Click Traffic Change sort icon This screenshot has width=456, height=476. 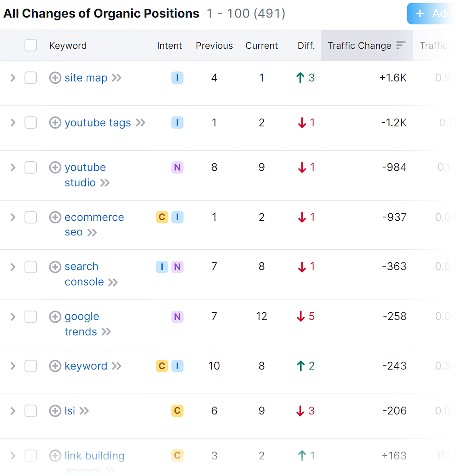point(401,45)
